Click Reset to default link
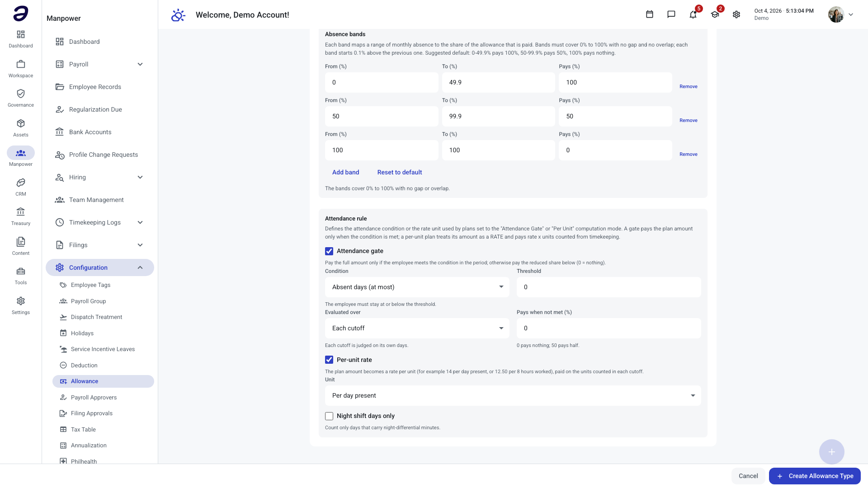 400,172
